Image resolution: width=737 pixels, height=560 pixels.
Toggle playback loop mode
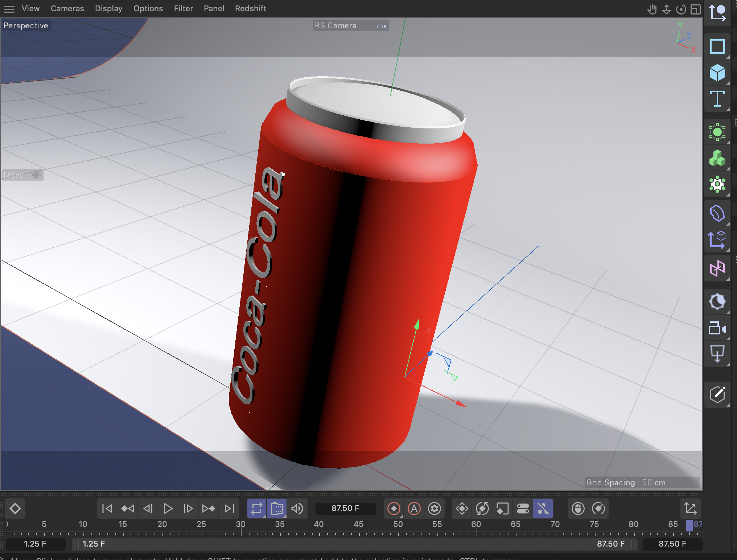click(x=256, y=508)
